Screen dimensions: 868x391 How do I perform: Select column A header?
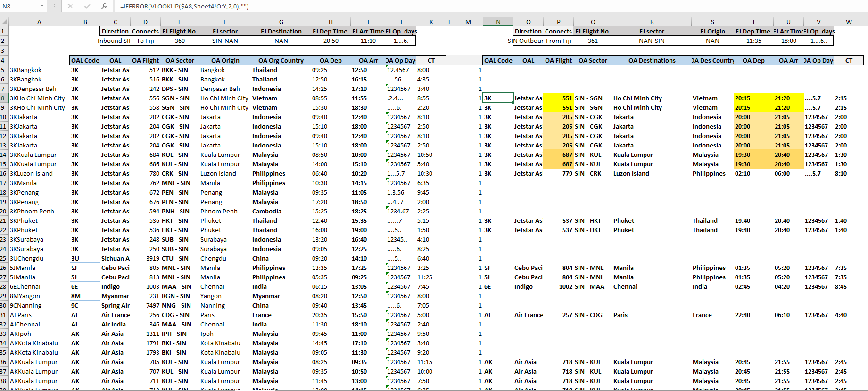[x=39, y=22]
